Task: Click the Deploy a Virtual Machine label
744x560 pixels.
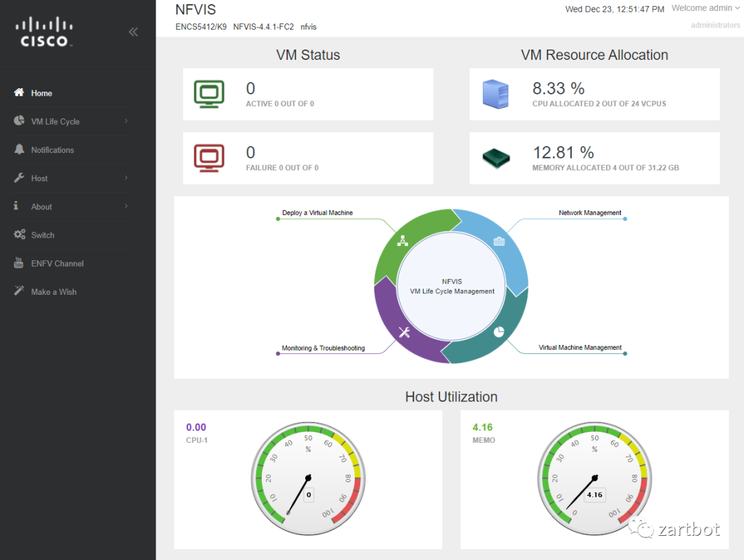Action: pos(317,213)
